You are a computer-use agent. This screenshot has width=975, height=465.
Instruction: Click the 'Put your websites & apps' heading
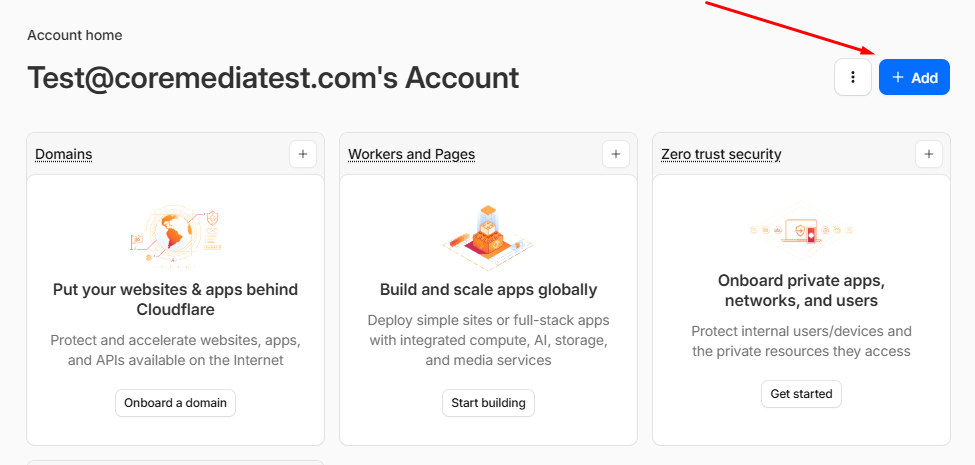click(175, 299)
